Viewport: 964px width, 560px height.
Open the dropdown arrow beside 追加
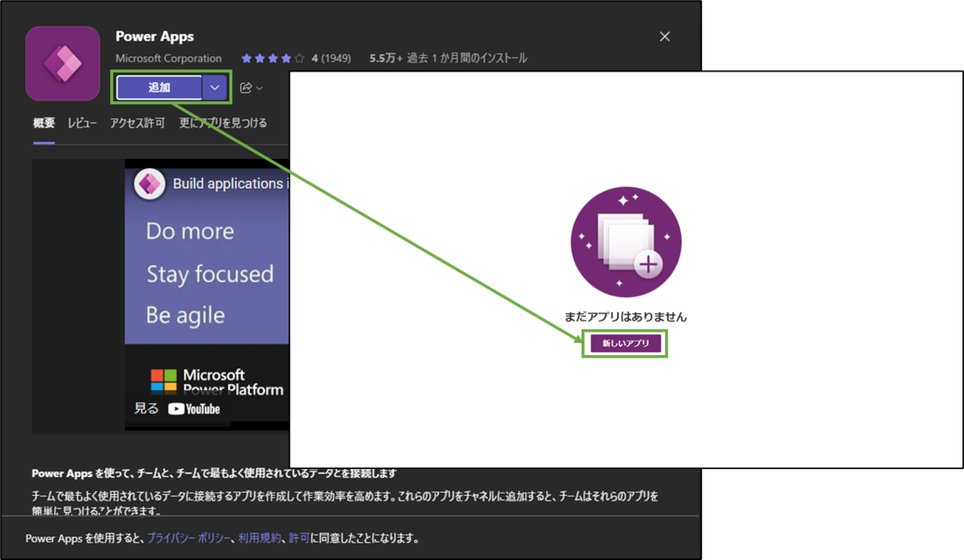(x=214, y=88)
